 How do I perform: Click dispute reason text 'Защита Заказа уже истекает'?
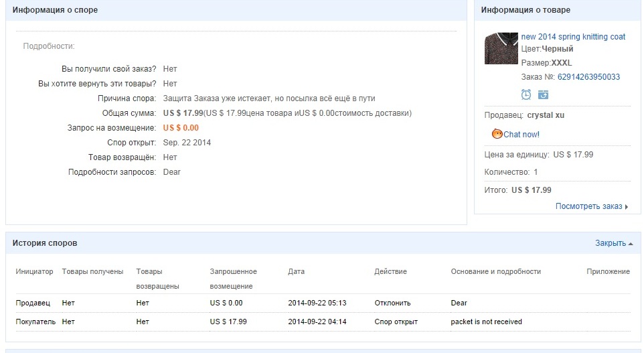click(x=218, y=98)
